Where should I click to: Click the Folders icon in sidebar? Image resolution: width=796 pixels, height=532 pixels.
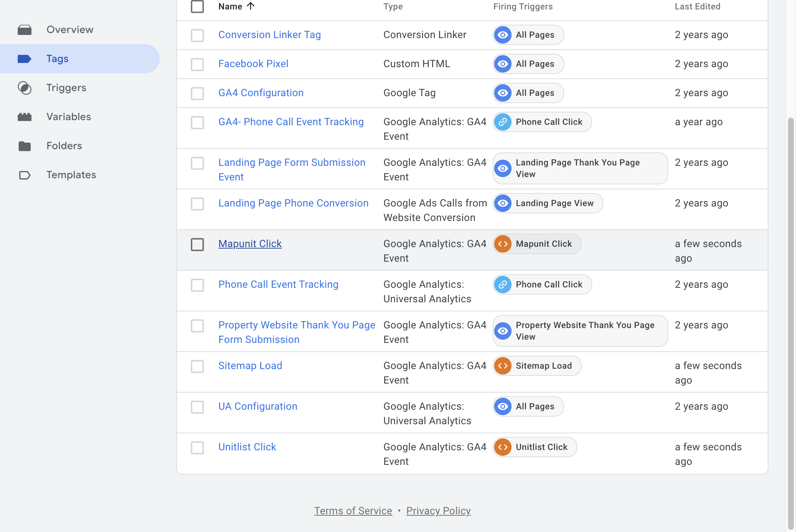coord(25,146)
